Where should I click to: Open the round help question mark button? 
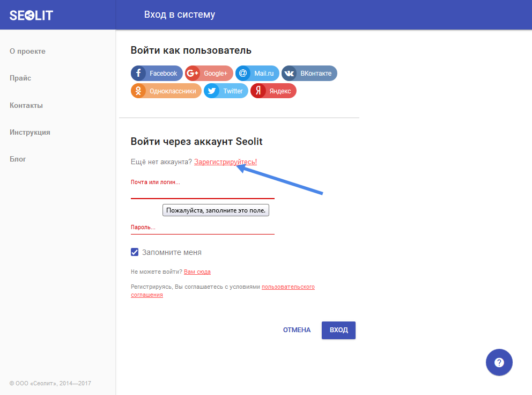pyautogui.click(x=499, y=362)
